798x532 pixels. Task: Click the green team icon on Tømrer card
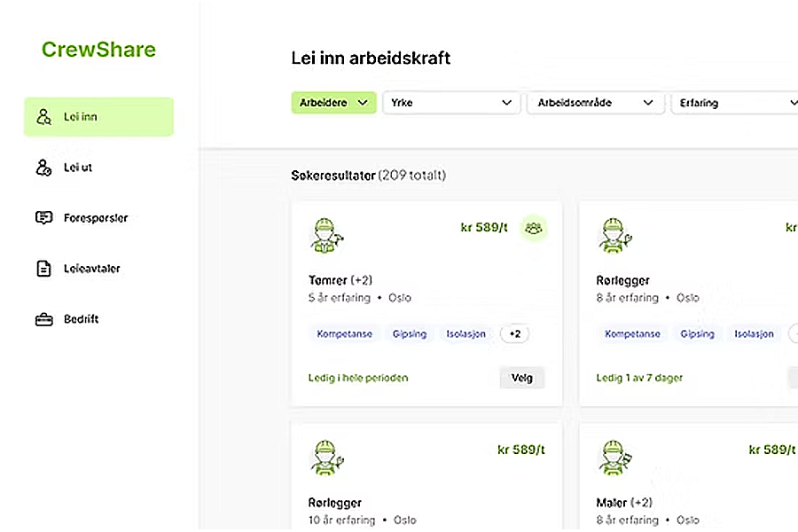coord(534,228)
